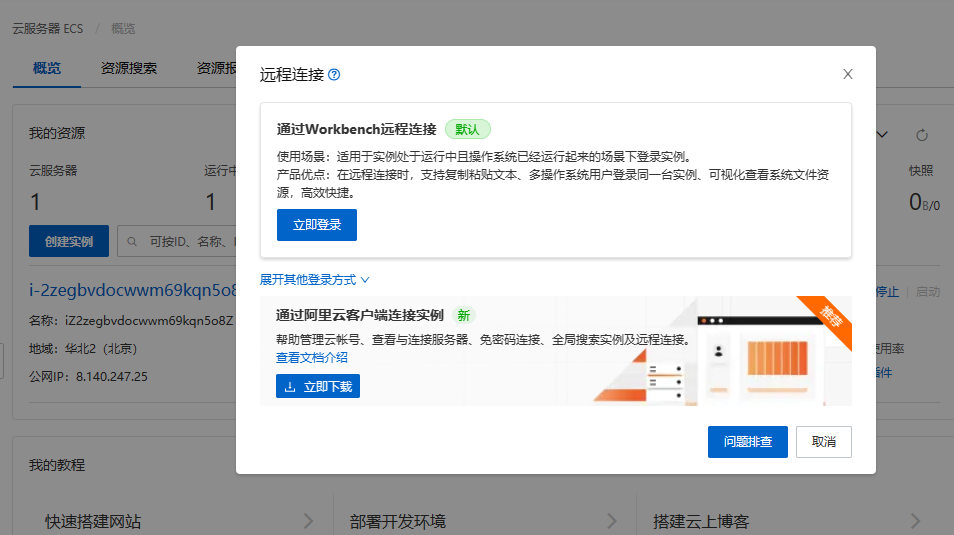Switch to the 概览 tab
954x535 pixels.
tap(47, 68)
